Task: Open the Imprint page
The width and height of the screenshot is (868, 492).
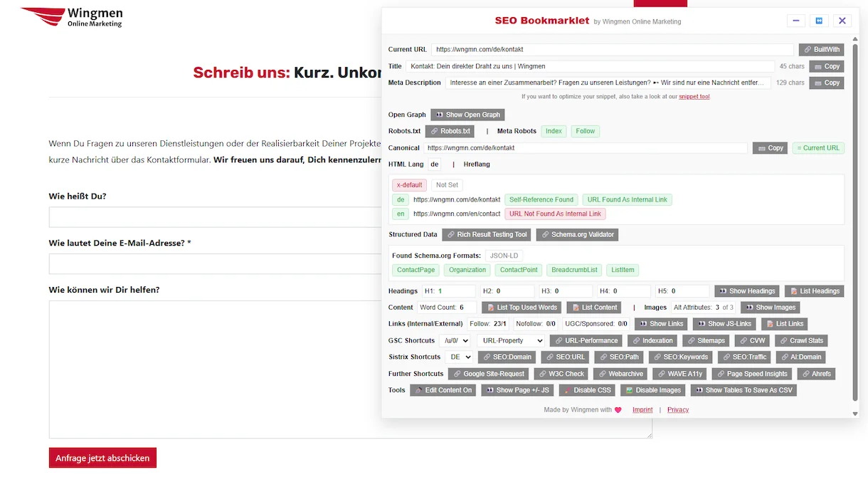Action: (x=642, y=409)
